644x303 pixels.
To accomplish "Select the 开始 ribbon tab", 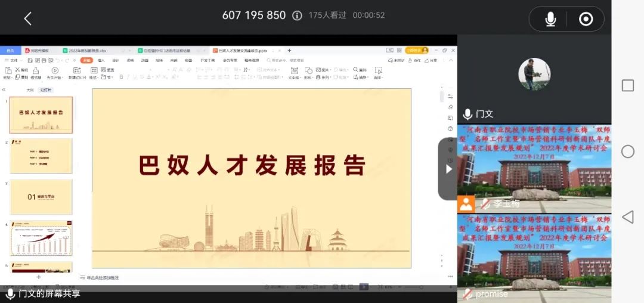I will (x=87, y=60).
